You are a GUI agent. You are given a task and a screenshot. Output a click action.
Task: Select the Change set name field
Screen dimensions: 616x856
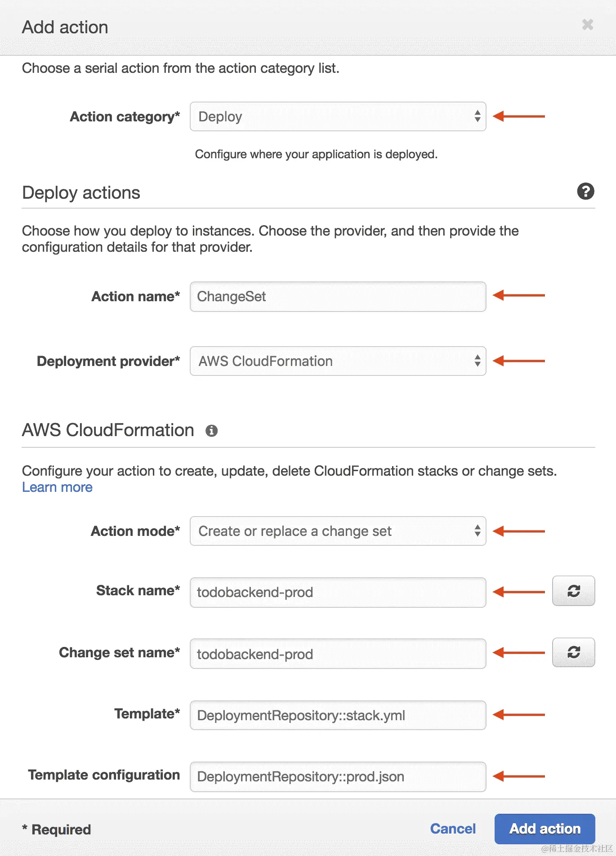[x=338, y=654]
